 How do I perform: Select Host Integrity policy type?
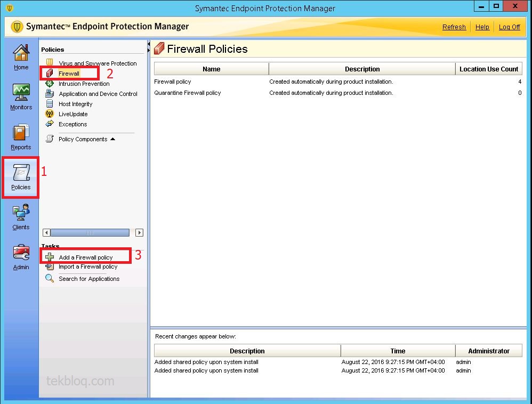[75, 104]
